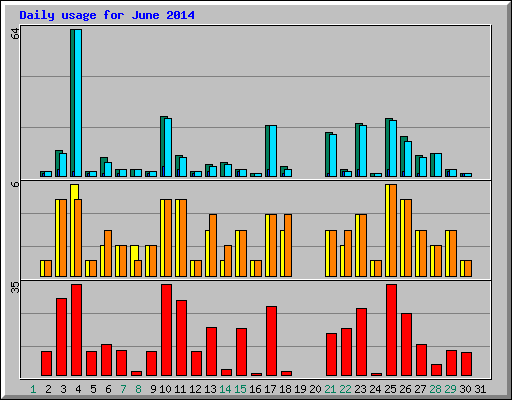Viewport: 512px width, 400px height.
Task: Click day 23 on the x-axis
Action: (360, 389)
